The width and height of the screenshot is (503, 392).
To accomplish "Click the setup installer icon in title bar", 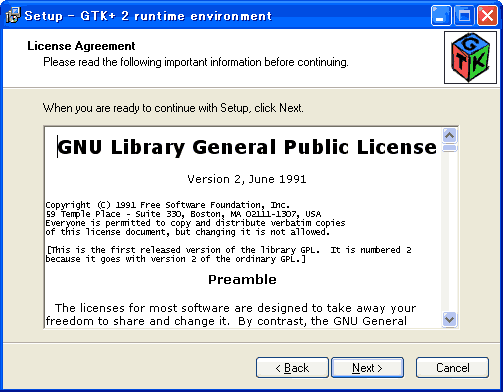I will click(x=13, y=15).
